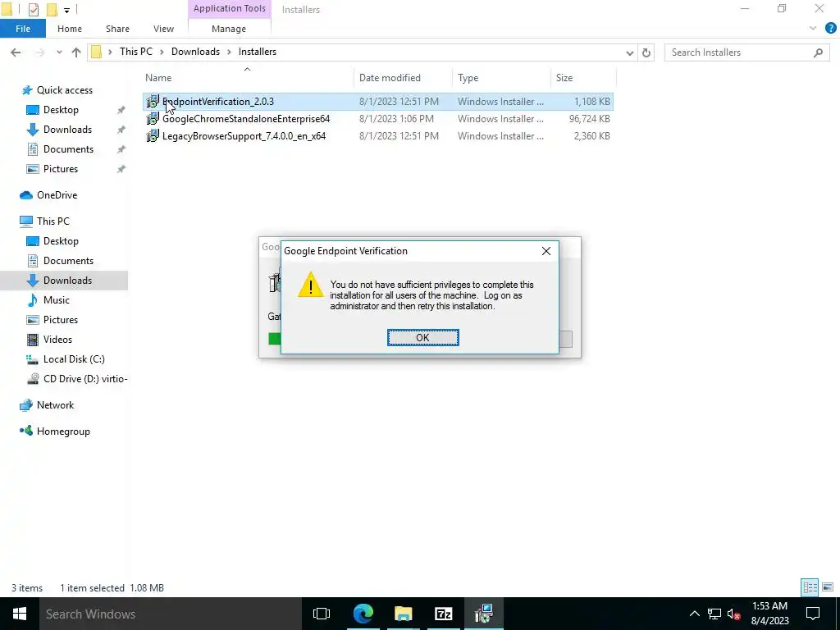Select OneDrive in the navigation pane

(x=57, y=195)
